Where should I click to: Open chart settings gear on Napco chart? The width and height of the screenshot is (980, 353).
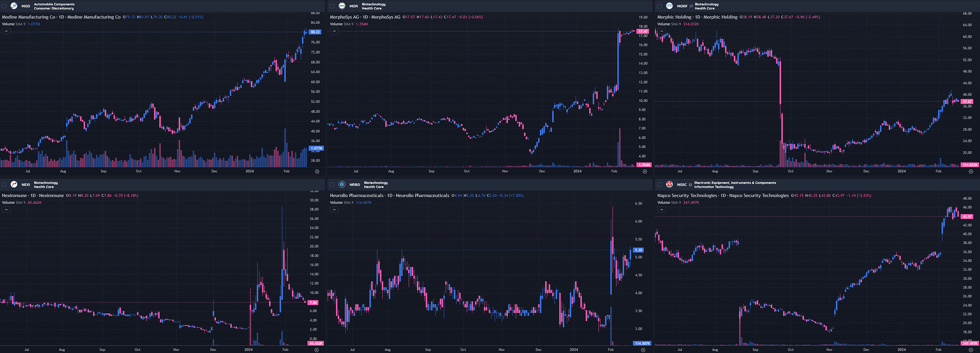(971, 350)
